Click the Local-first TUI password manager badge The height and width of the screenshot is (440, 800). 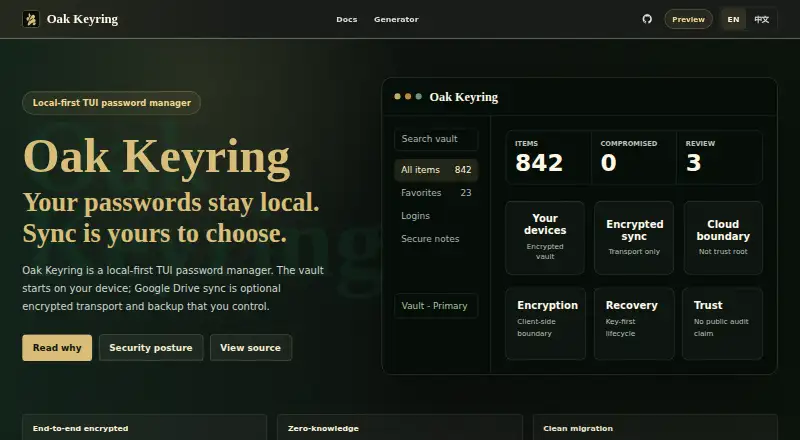point(111,103)
